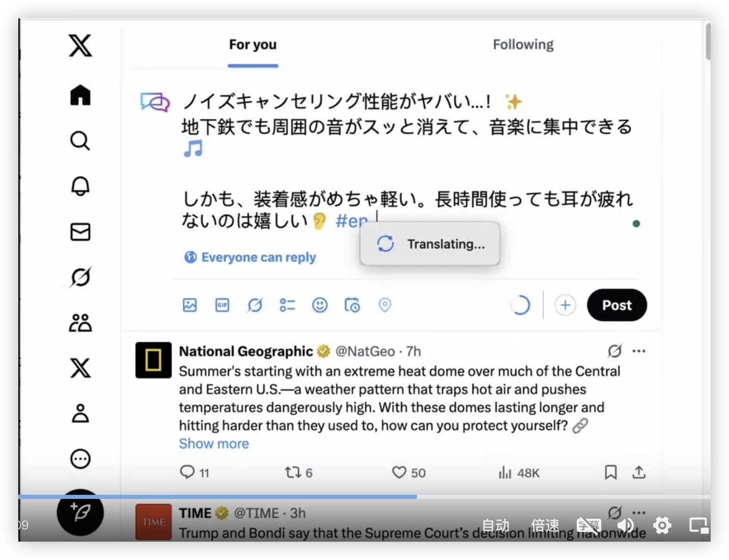Open National Geographic profile name
Image resolution: width=729 pixels, height=560 pixels.
[246, 351]
